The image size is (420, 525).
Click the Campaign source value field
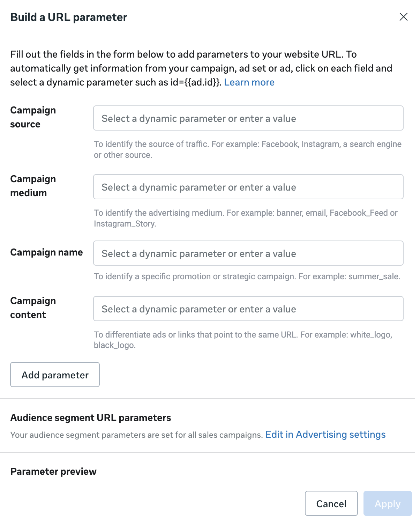tap(248, 118)
